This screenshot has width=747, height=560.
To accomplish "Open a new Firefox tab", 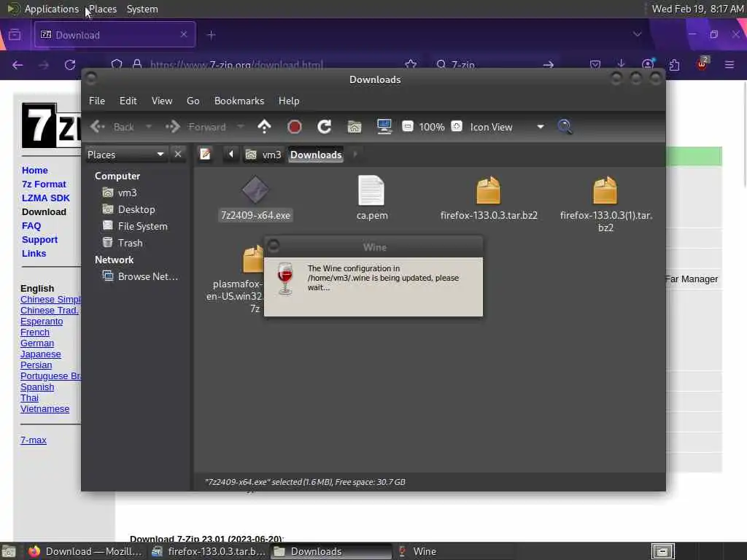I will (x=212, y=35).
